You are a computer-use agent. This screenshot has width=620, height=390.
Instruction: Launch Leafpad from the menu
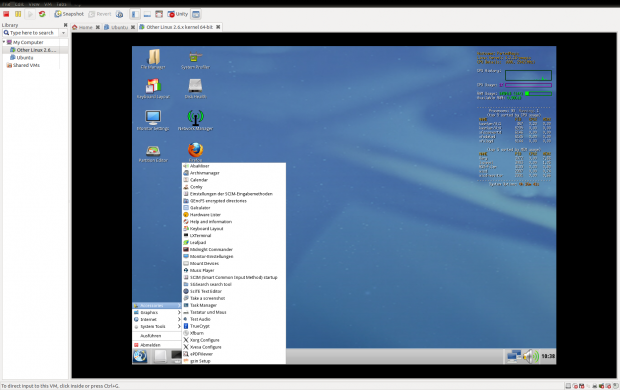click(x=234, y=242)
